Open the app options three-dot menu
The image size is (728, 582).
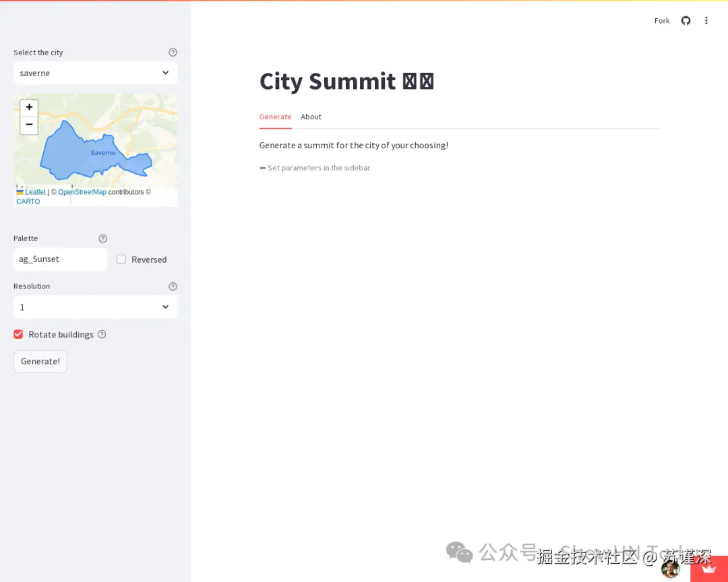(706, 20)
